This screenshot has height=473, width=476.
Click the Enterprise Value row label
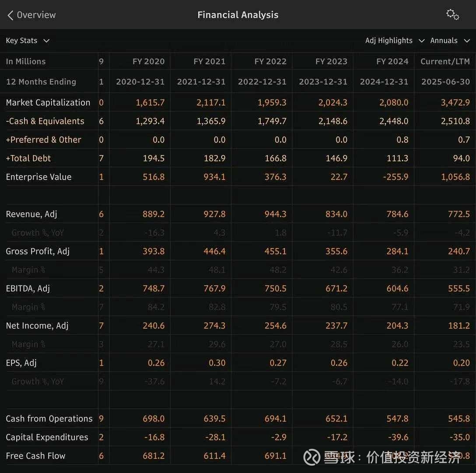coord(38,177)
